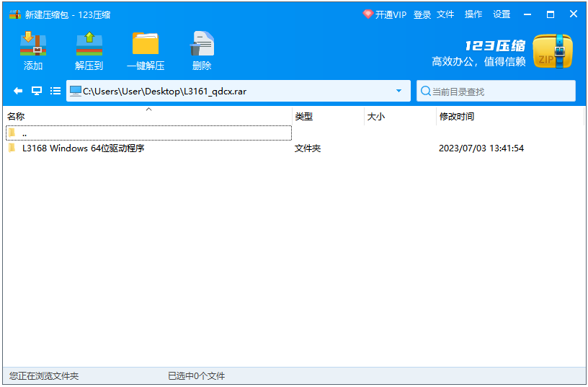This screenshot has width=588, height=387.
Task: Sort by 类型 column header
Action: pos(328,117)
